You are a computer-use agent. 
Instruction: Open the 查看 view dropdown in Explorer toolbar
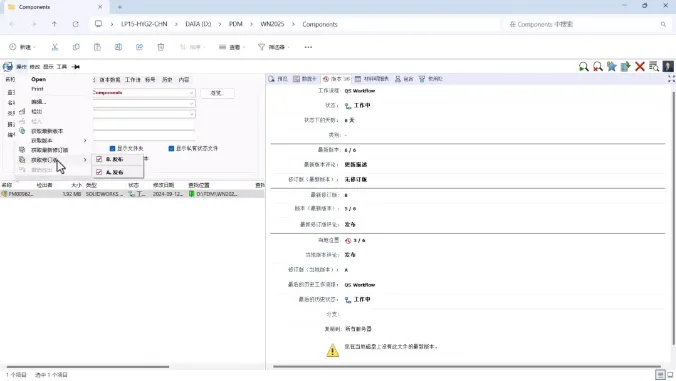(232, 47)
